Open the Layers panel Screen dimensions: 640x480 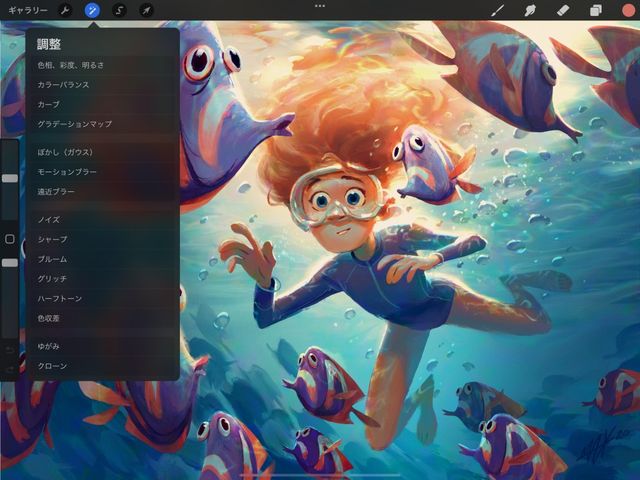pyautogui.click(x=596, y=10)
